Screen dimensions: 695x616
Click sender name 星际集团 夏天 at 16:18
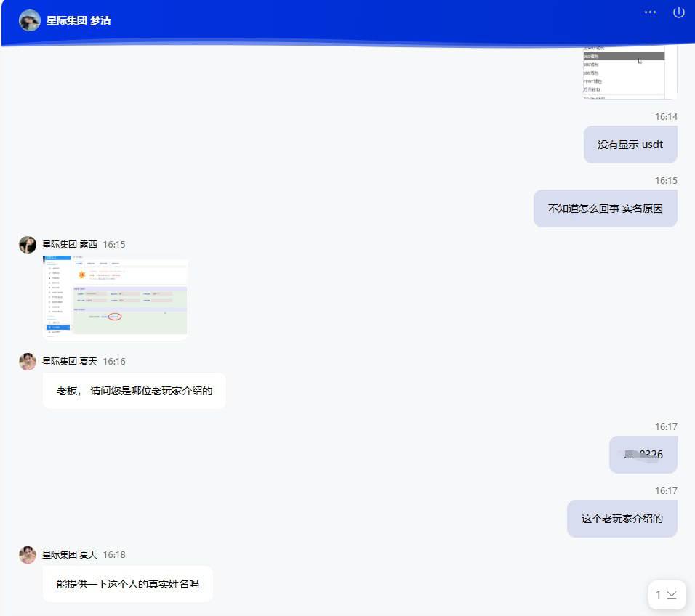coord(69,555)
